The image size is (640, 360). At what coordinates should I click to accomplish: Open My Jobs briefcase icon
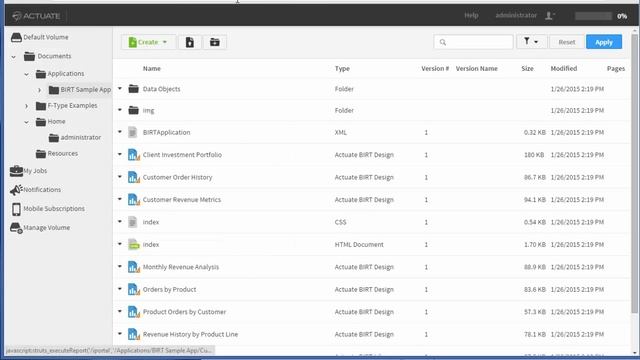(x=16, y=171)
